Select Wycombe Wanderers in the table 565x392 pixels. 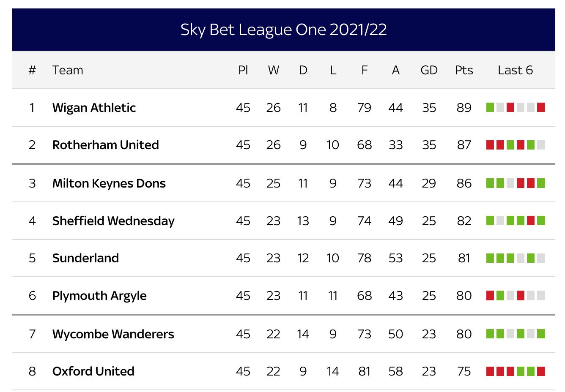(x=113, y=334)
